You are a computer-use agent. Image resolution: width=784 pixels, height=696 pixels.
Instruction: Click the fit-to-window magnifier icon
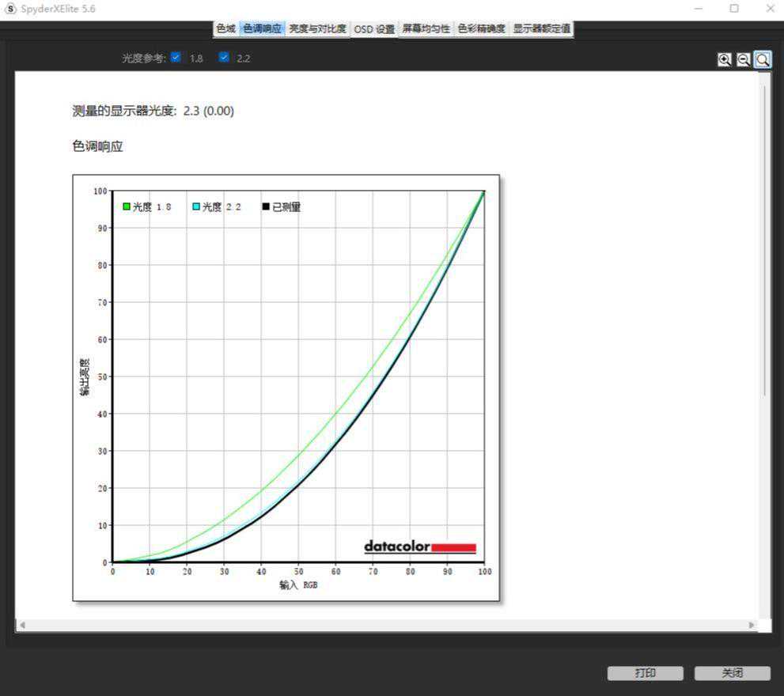(763, 59)
